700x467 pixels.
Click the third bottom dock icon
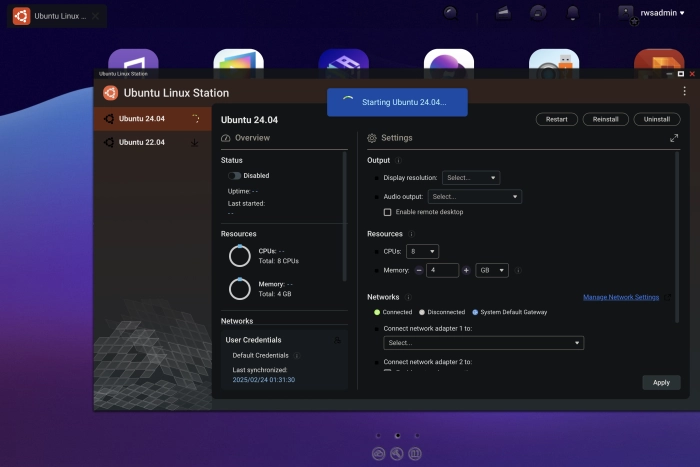point(415,454)
